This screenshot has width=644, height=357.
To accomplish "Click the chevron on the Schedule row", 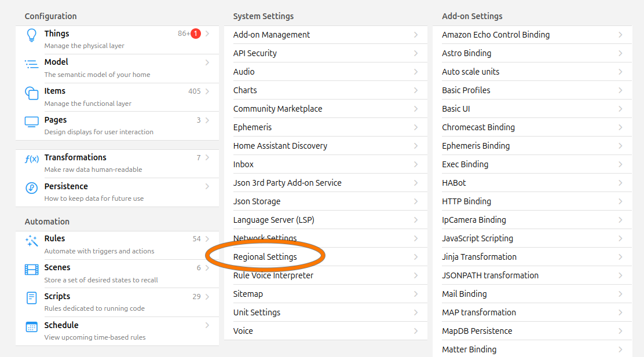I will (x=207, y=325).
